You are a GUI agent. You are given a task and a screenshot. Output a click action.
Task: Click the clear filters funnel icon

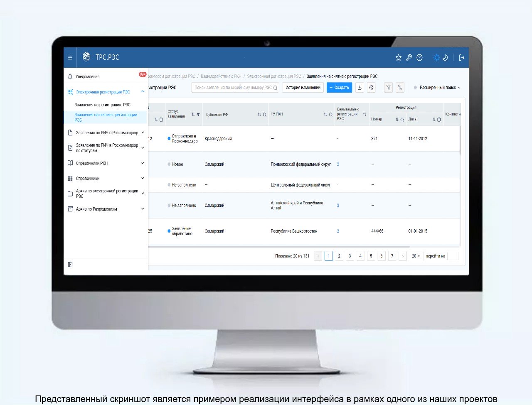click(x=400, y=88)
